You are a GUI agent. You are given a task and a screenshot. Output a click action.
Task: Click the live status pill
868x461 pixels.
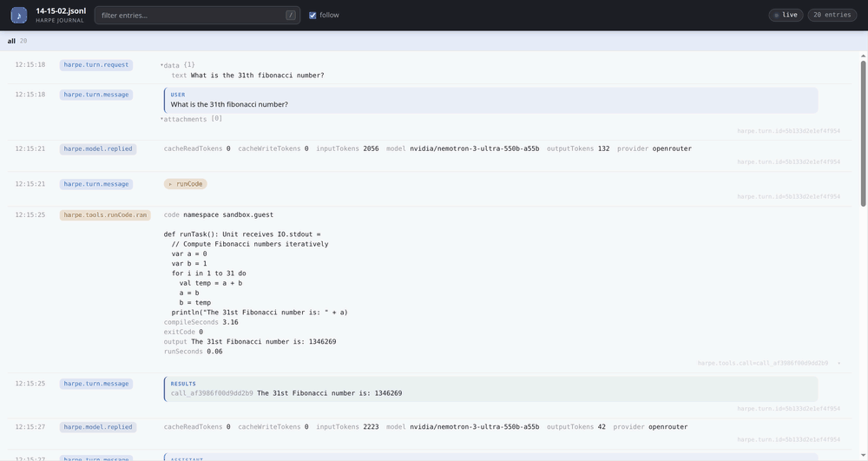pyautogui.click(x=786, y=15)
